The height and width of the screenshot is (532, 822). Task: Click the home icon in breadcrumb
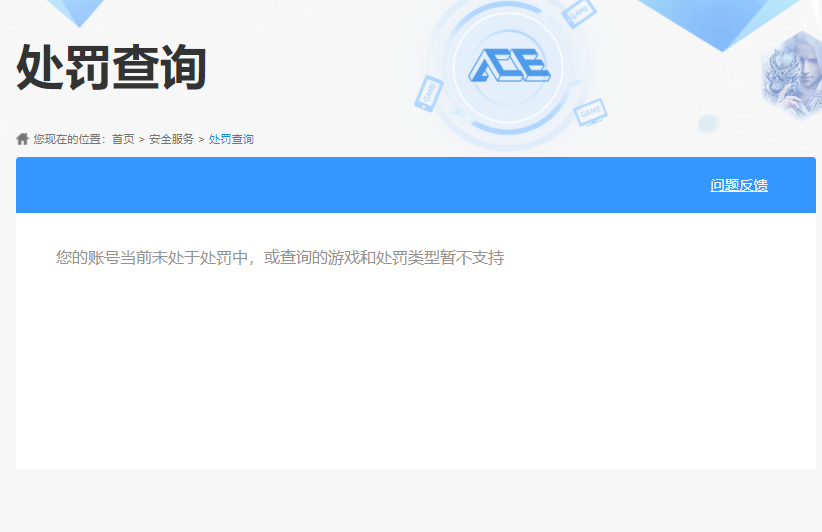coord(22,139)
